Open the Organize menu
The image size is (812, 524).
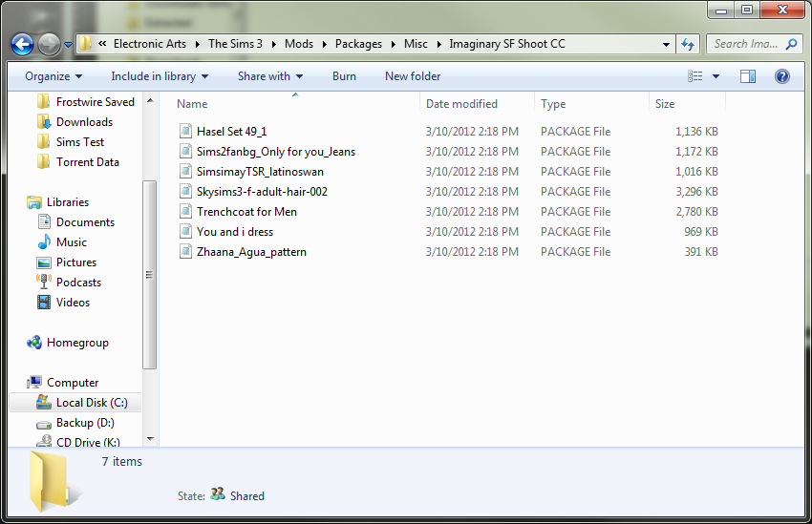point(53,76)
